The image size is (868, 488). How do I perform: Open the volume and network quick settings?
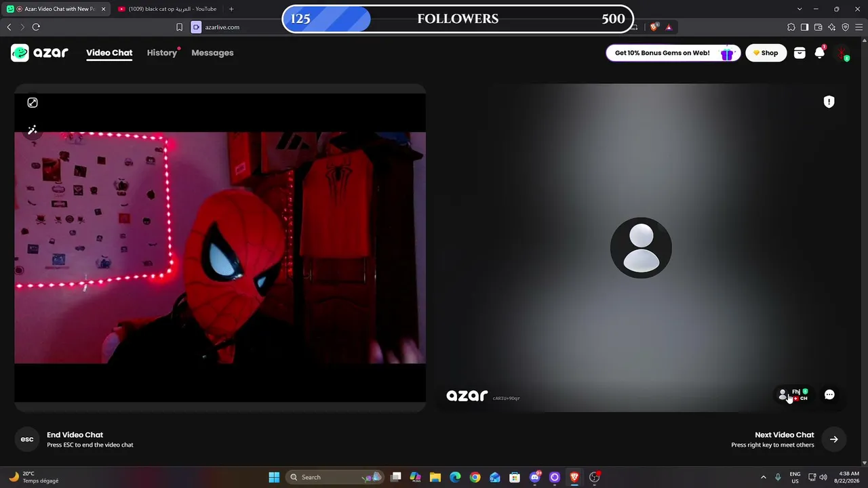[x=817, y=477]
